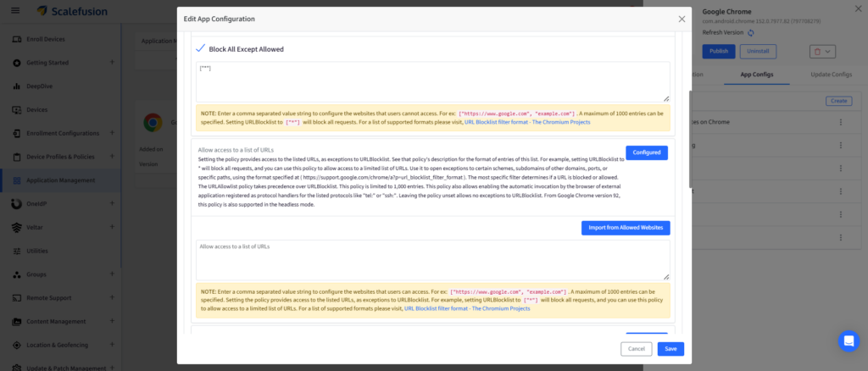Screen dimensions: 868x371
Task: Expand Device Profiles & Policies submenu
Action: pos(112,157)
